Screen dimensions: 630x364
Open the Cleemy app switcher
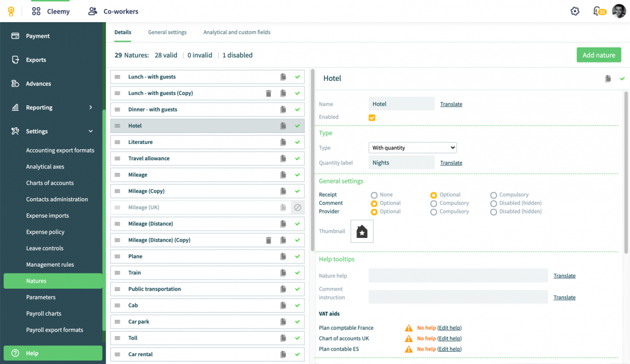(x=51, y=11)
